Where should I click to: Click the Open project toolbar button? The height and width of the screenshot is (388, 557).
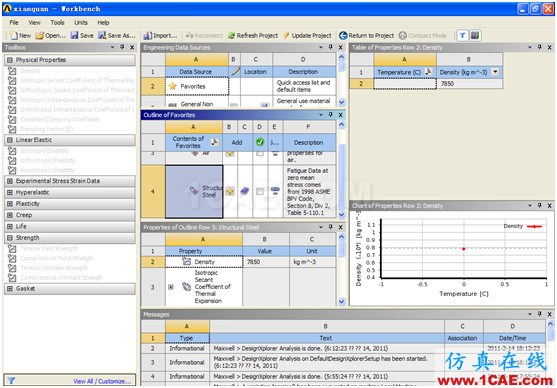click(50, 36)
